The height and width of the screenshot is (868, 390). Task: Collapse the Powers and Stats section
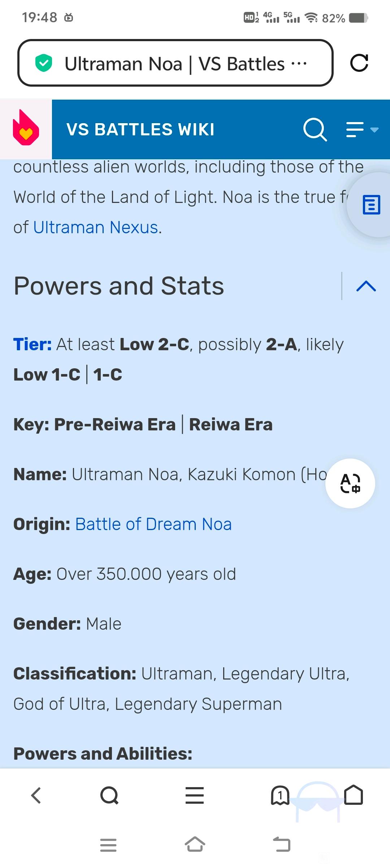(366, 286)
